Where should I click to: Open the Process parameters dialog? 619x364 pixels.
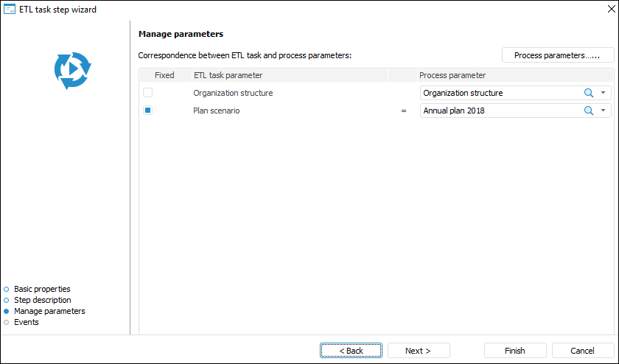point(558,55)
